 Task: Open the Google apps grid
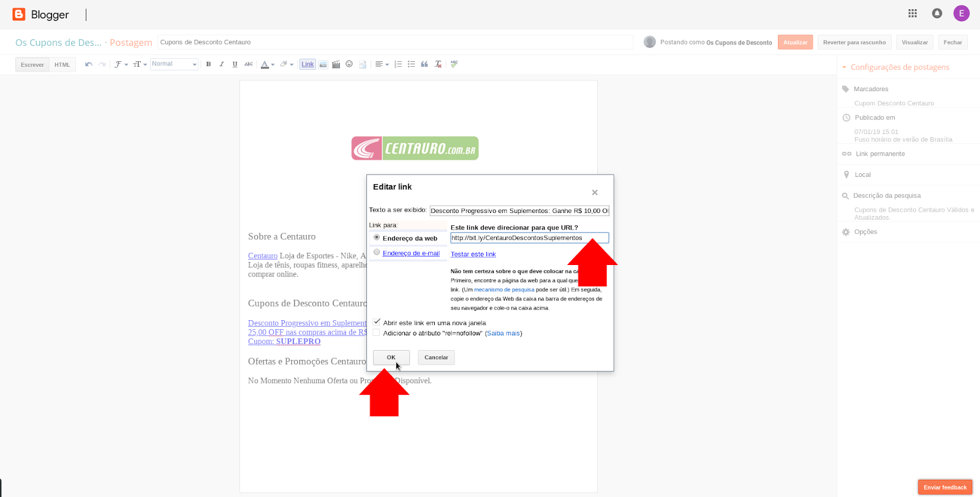[913, 13]
